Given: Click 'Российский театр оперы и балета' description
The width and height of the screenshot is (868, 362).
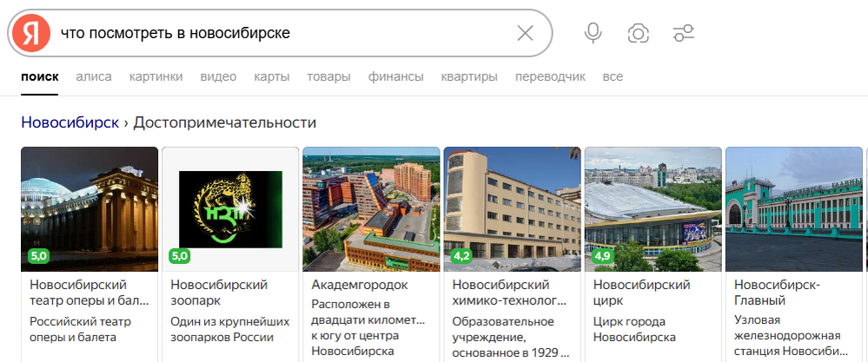Looking at the screenshot, I should point(80,329).
